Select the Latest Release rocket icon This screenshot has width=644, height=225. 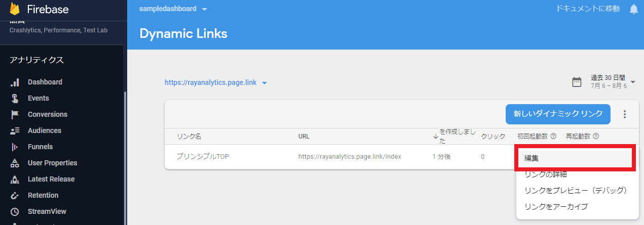pyautogui.click(x=15, y=179)
